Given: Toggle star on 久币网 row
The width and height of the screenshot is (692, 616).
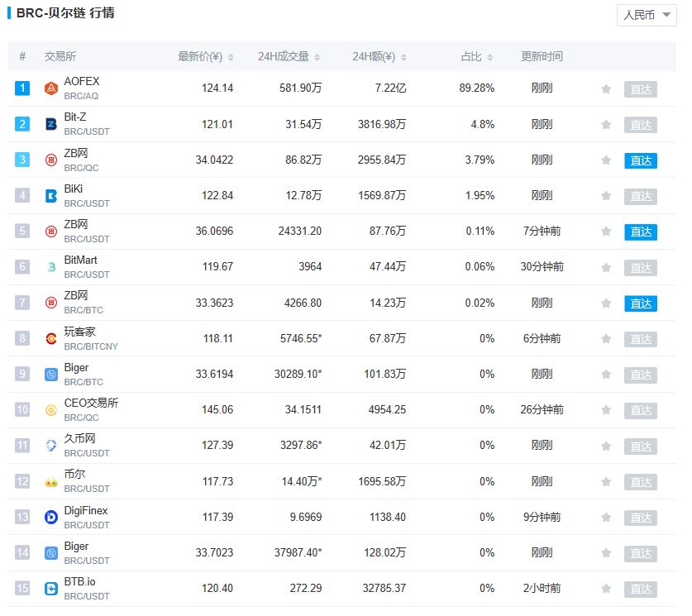Looking at the screenshot, I should click(x=606, y=446).
